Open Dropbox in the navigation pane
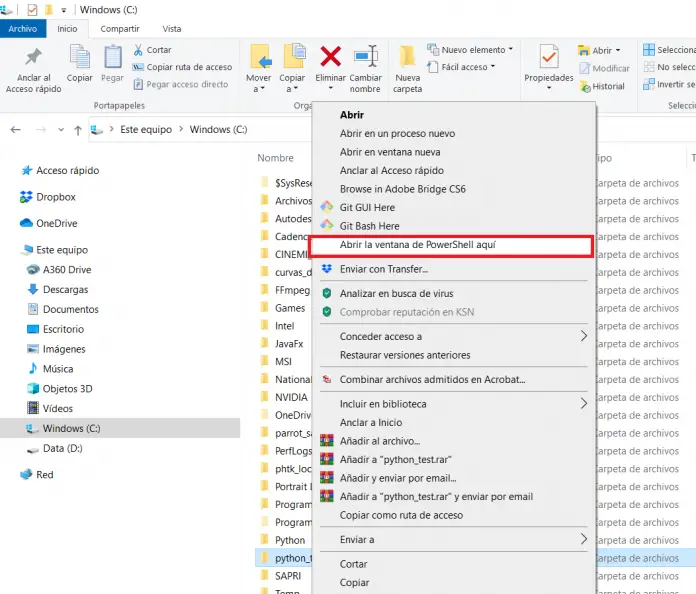The image size is (696, 594). point(55,197)
